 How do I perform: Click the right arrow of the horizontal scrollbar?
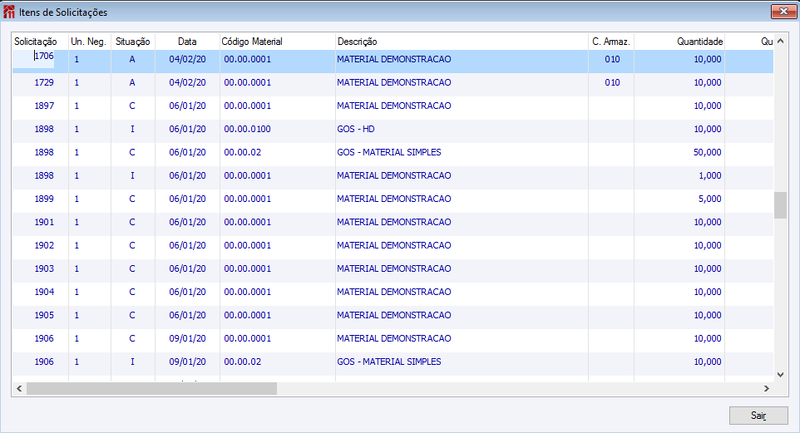point(766,389)
